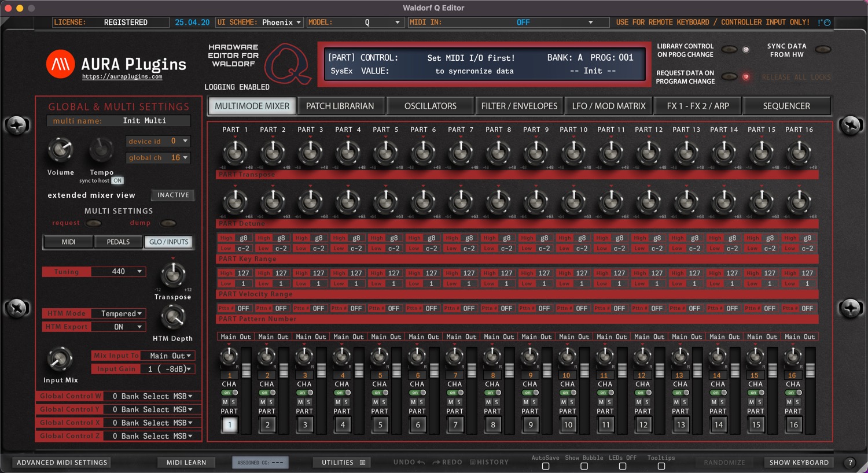Switch to the PATCH LIBRARIAN tab
868x473 pixels.
click(x=340, y=106)
